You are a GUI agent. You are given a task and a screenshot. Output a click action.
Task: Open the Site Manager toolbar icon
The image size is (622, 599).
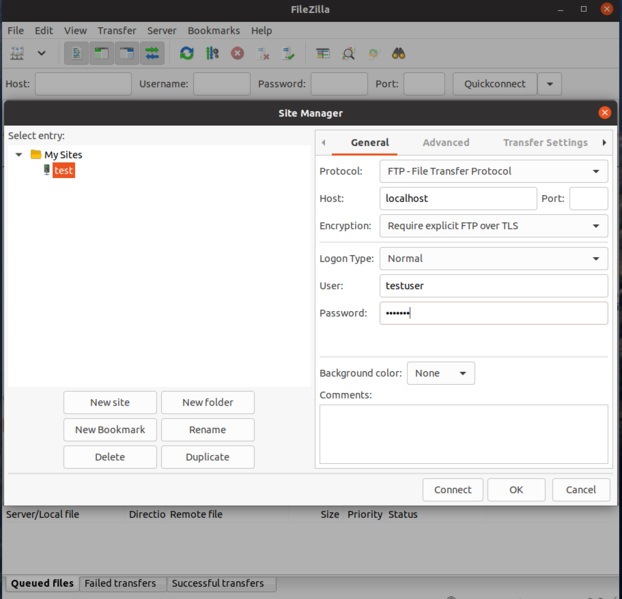coord(18,53)
